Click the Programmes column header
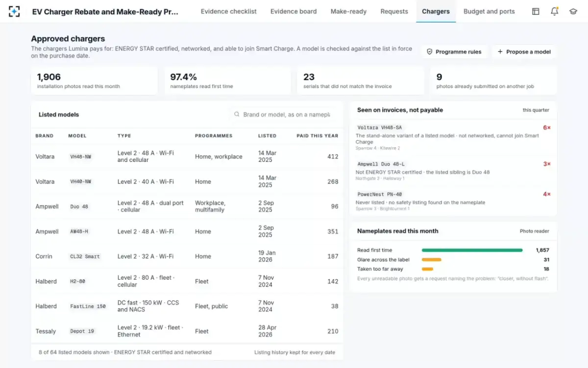588x368 pixels. pyautogui.click(x=214, y=136)
